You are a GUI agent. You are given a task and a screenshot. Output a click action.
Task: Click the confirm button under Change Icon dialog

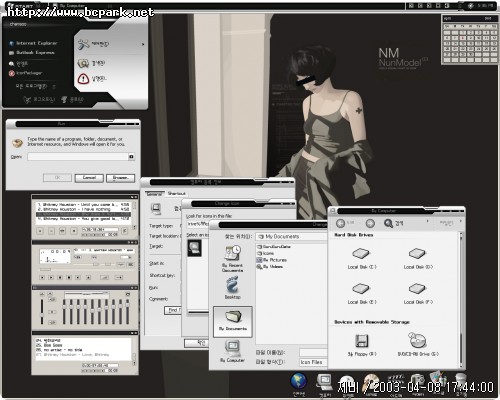click(197, 343)
